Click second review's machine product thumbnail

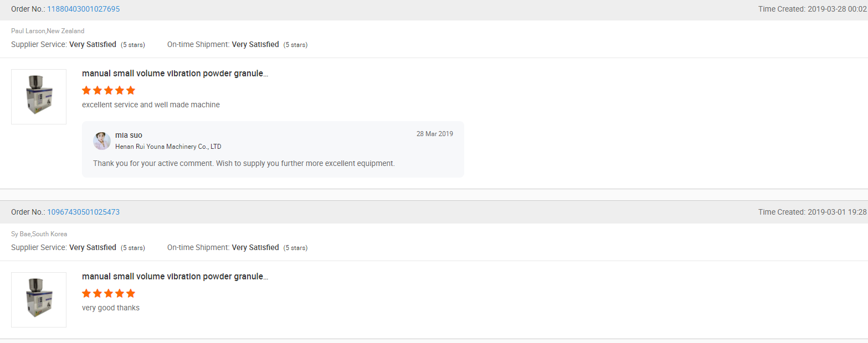39,300
